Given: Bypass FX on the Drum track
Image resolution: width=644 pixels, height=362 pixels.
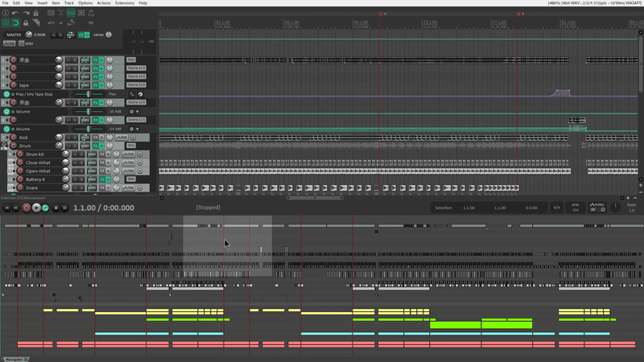Looking at the screenshot, I should pyautogui.click(x=101, y=146).
